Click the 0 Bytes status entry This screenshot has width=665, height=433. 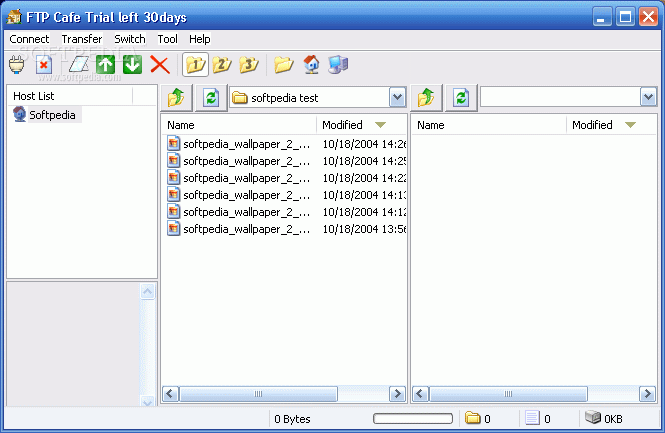coord(292,419)
